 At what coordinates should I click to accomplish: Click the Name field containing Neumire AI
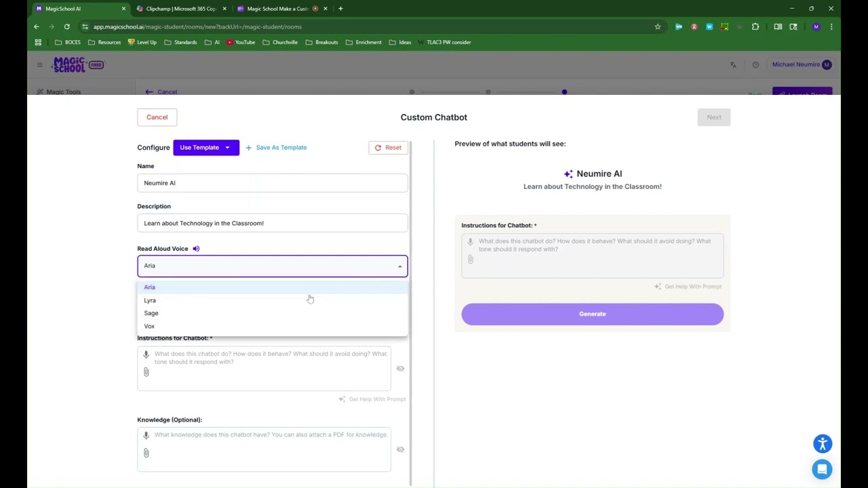point(273,183)
